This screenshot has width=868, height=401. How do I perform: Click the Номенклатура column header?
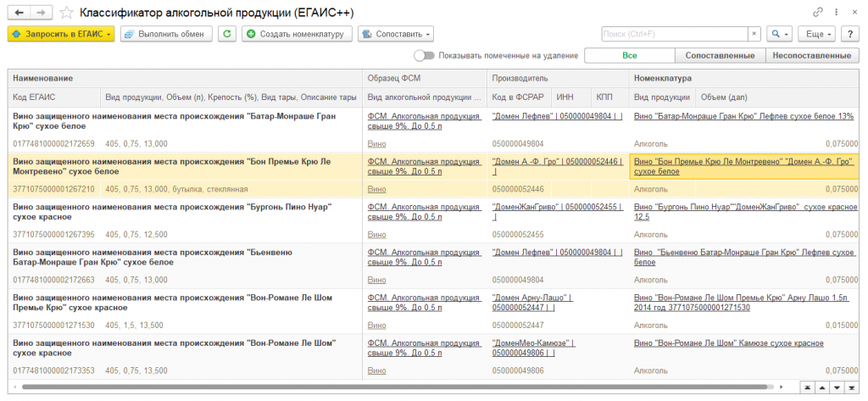point(743,79)
